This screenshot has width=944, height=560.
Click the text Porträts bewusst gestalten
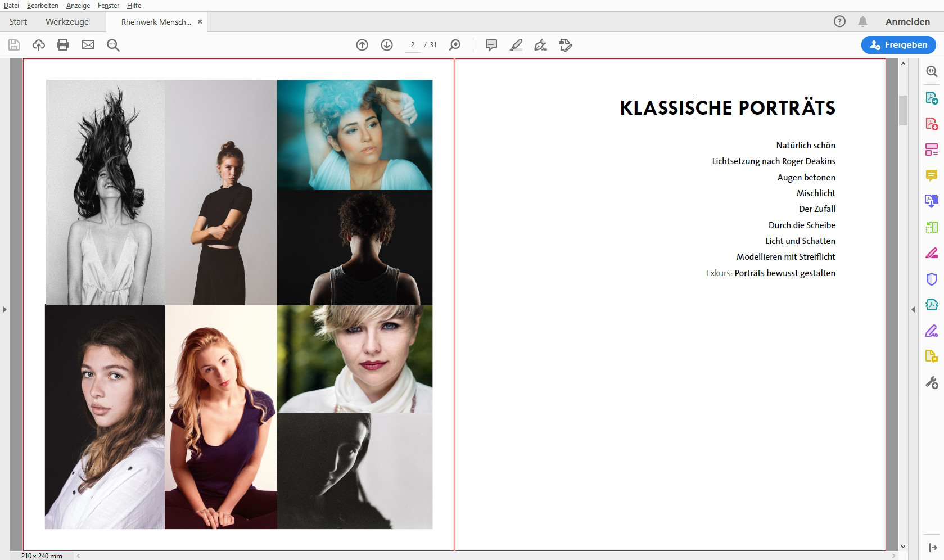(x=785, y=273)
